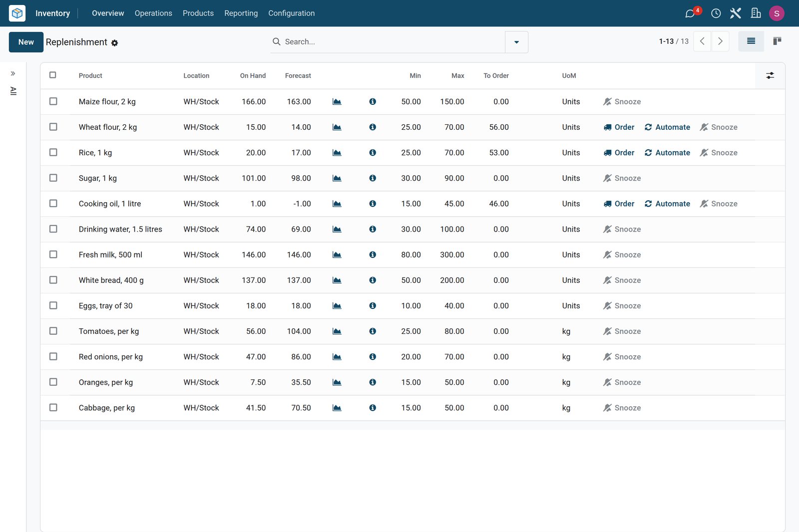This screenshot has width=799, height=532.
Task: Open forecast graph for Cooking oil
Action: pyautogui.click(x=337, y=204)
